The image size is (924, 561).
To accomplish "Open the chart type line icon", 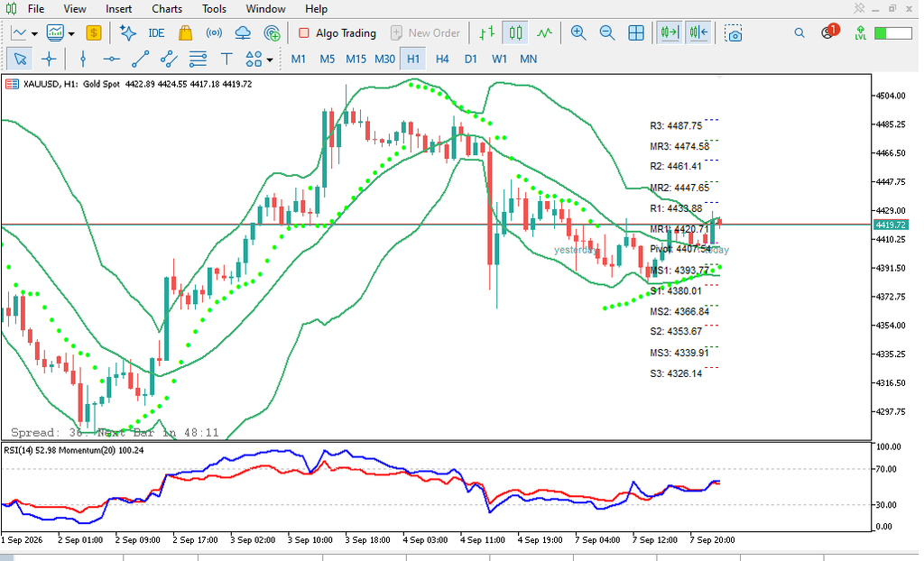I will tap(19, 33).
